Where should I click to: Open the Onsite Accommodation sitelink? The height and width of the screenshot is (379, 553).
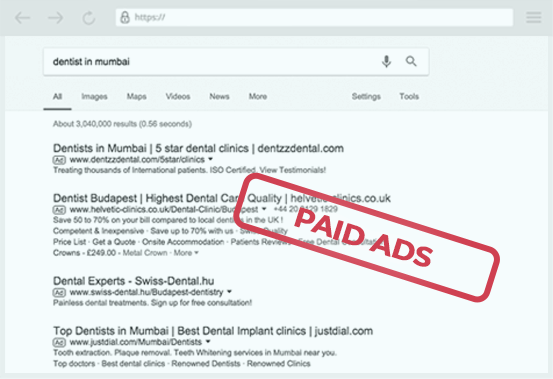183,242
